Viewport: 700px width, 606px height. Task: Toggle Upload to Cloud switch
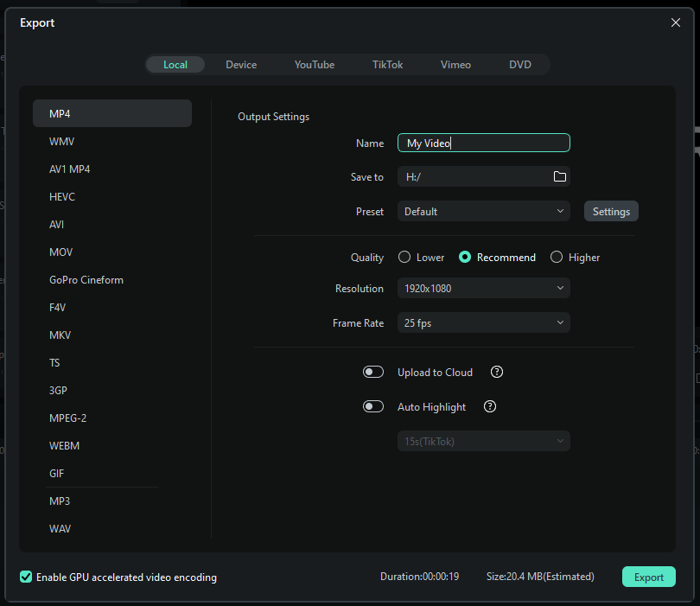[372, 372]
